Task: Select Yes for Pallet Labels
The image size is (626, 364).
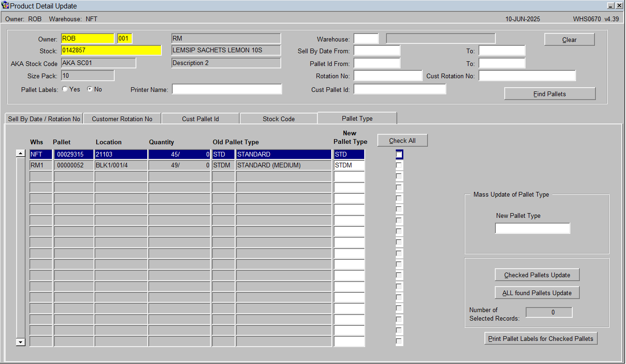Action: pos(65,89)
